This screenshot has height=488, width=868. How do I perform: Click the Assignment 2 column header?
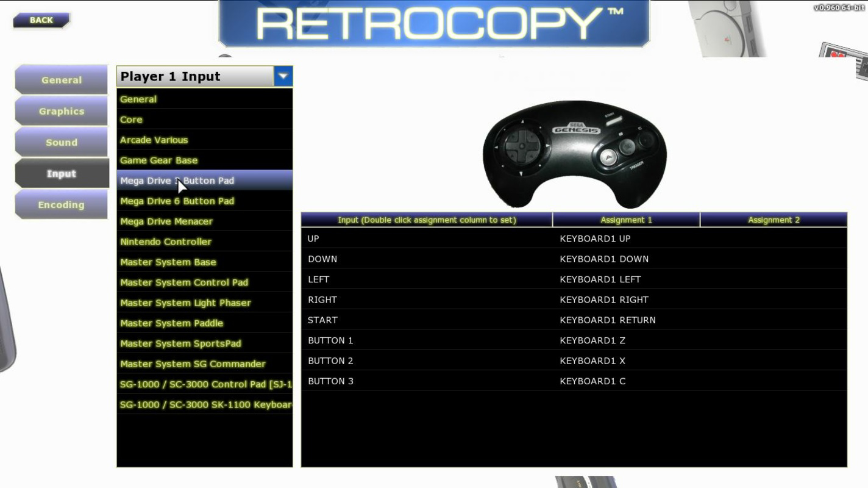(x=774, y=220)
